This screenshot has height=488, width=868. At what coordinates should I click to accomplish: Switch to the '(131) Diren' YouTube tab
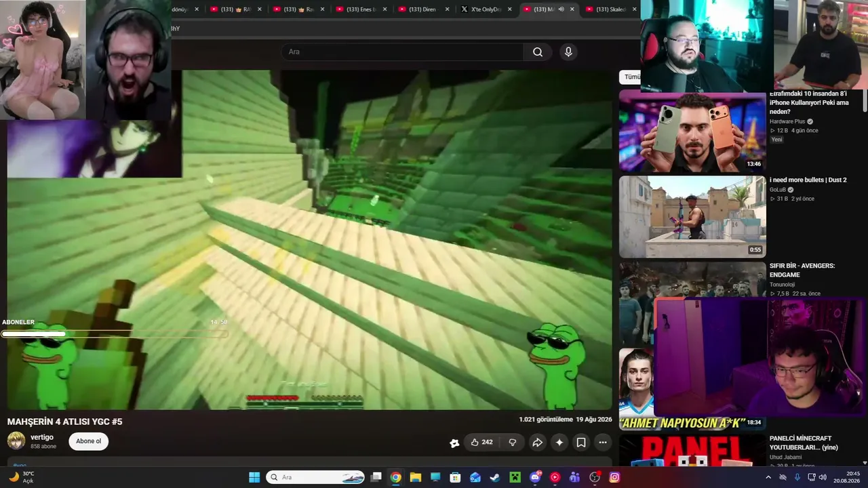[423, 9]
